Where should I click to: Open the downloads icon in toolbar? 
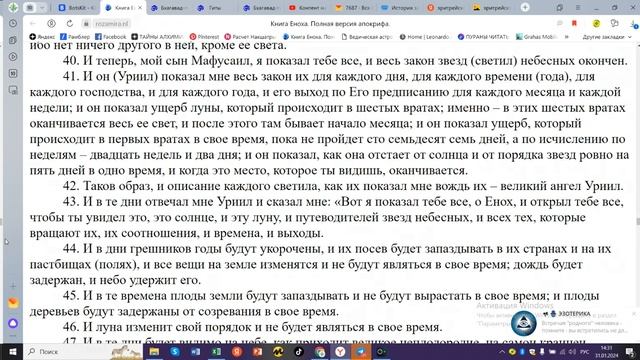(634, 24)
